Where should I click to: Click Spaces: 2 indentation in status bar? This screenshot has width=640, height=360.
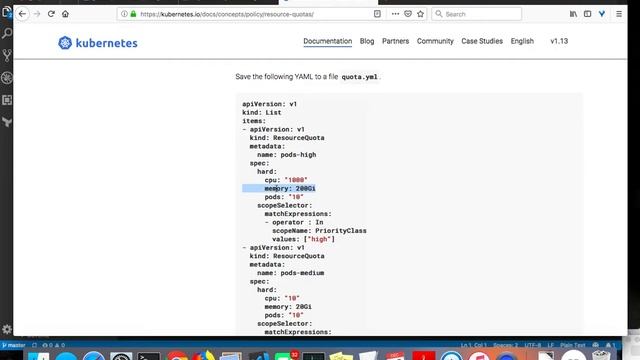coord(505,345)
